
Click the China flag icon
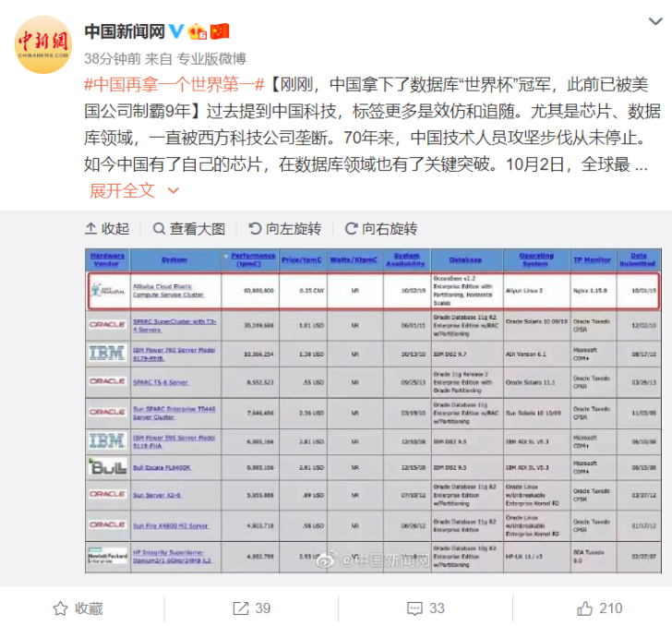coord(220,31)
